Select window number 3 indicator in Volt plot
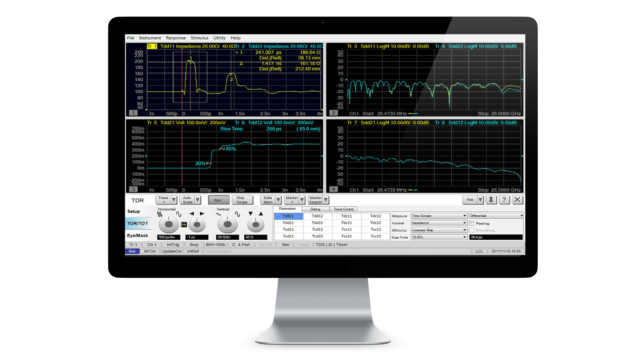 [x=133, y=189]
